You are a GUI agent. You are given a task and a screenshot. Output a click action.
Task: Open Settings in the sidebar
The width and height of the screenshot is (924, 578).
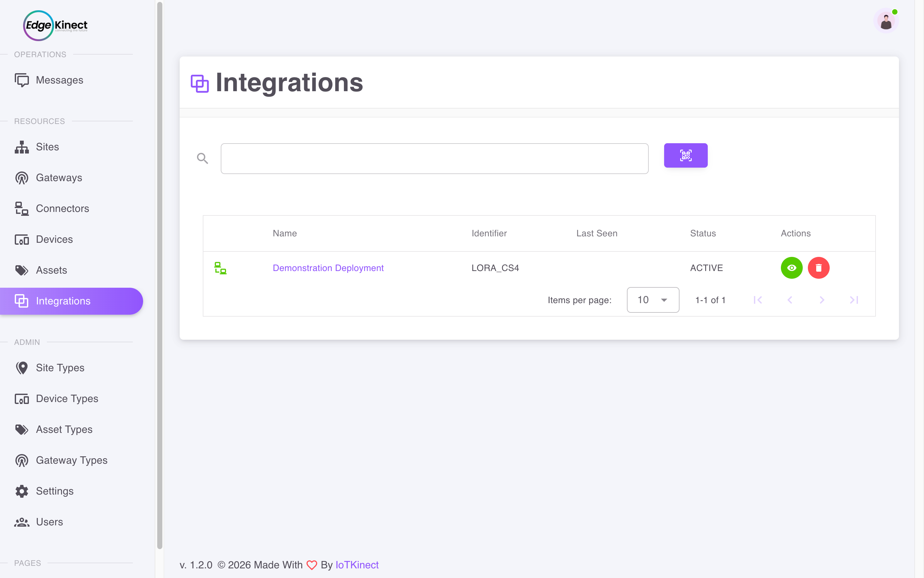click(72, 491)
